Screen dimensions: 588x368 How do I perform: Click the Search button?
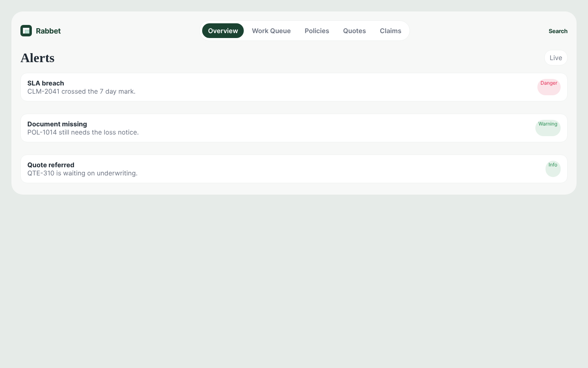pyautogui.click(x=558, y=31)
